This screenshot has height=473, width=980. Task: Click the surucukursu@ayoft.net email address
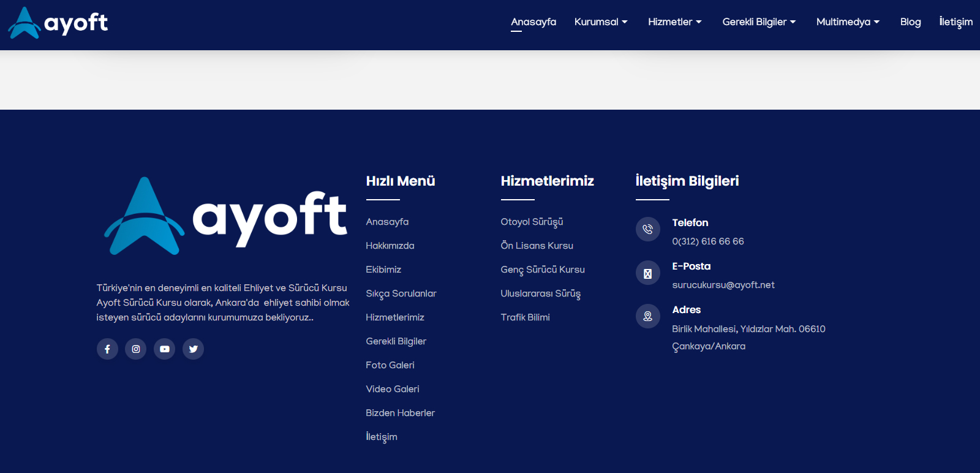coord(723,285)
